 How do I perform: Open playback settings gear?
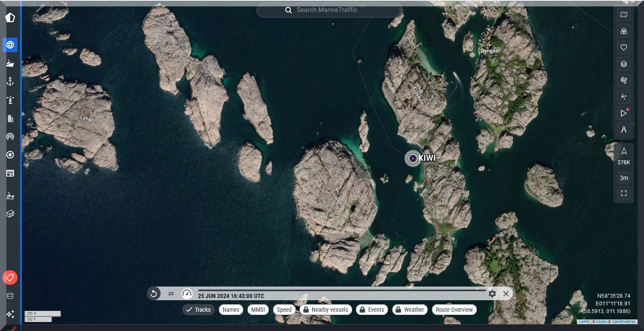tap(492, 293)
